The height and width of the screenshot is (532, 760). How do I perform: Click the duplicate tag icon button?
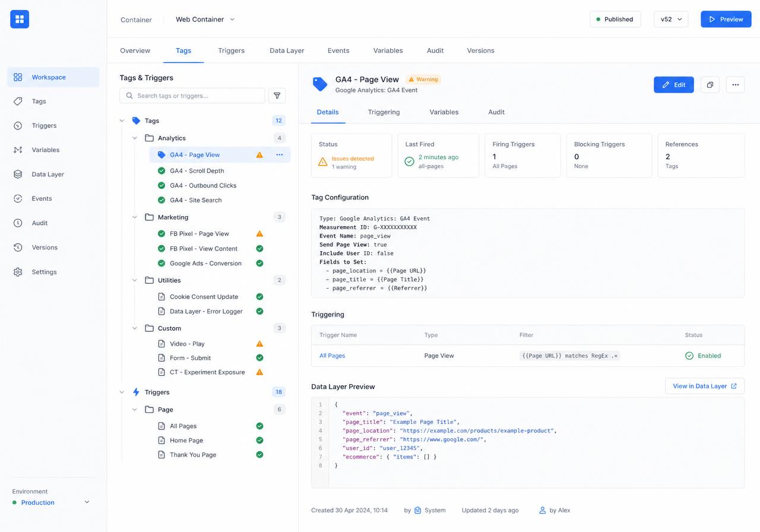pyautogui.click(x=710, y=85)
